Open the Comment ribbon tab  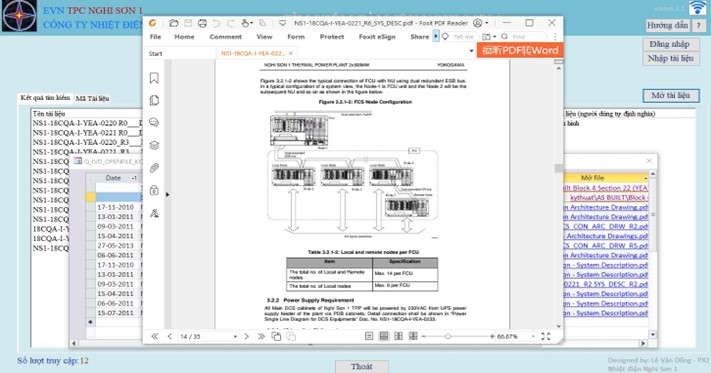(225, 37)
